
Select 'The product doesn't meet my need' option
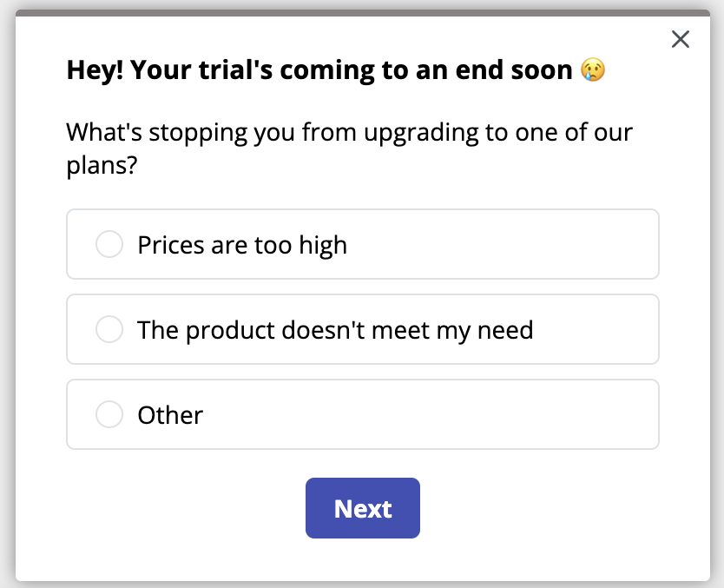click(x=109, y=329)
